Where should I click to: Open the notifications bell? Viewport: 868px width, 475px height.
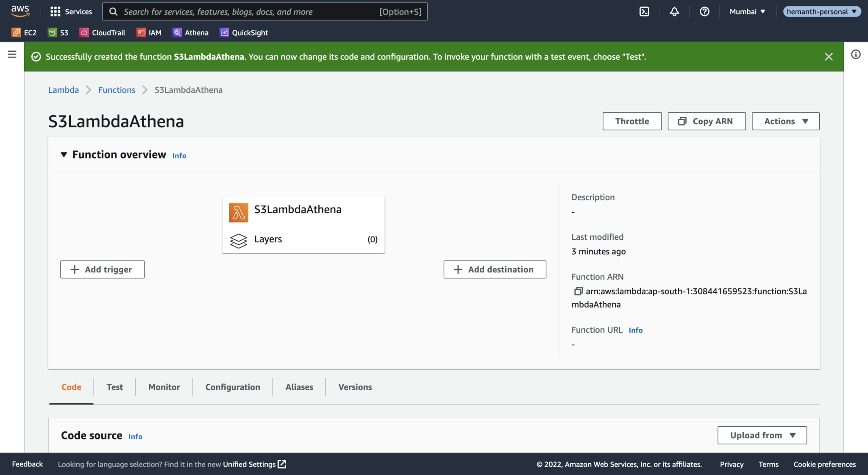click(674, 11)
